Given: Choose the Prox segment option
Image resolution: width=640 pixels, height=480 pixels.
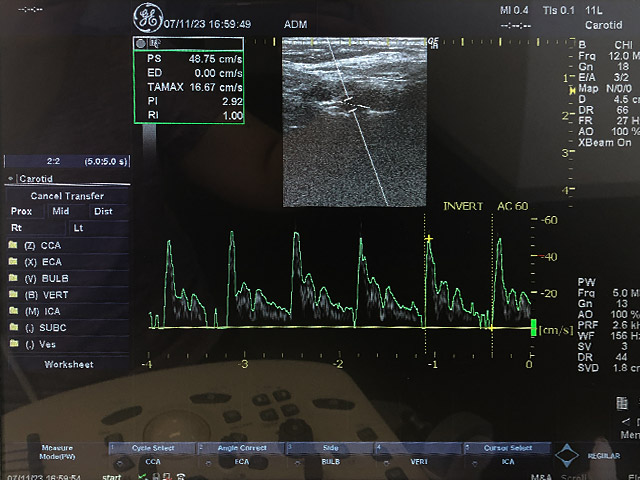Looking at the screenshot, I should (21, 211).
